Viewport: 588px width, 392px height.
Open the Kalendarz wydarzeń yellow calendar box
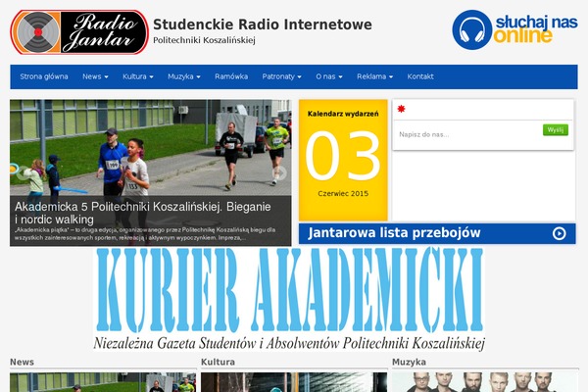tap(343, 160)
